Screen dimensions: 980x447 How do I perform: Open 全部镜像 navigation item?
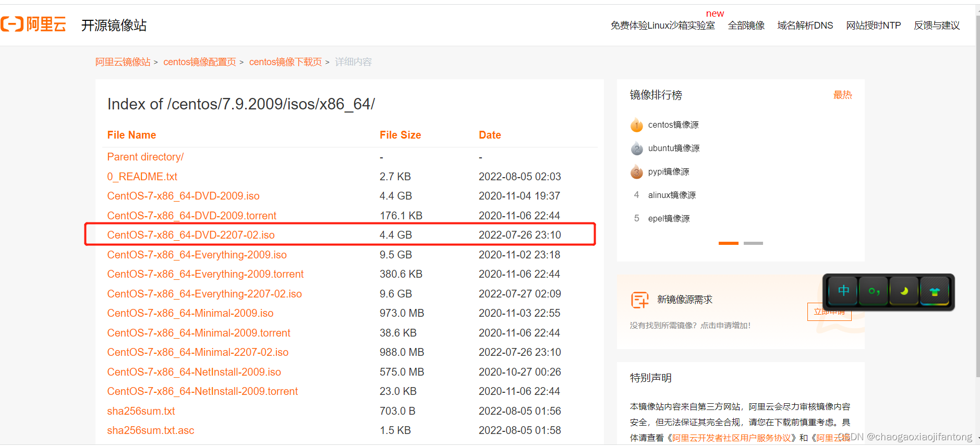[x=746, y=26]
